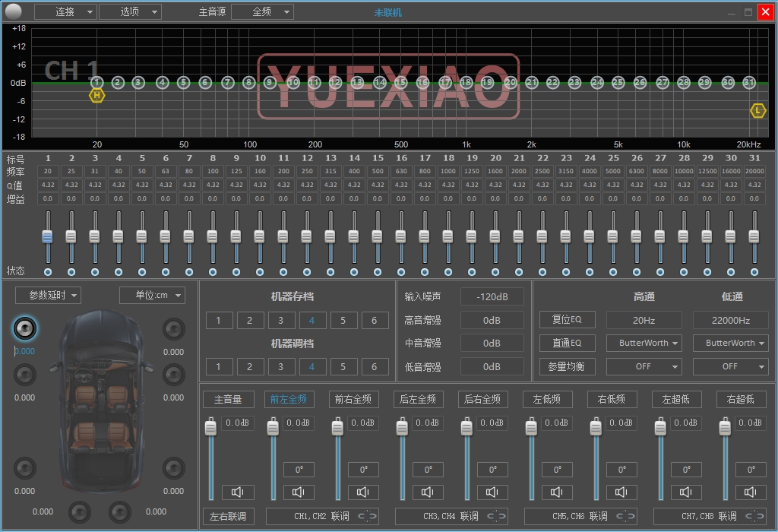Open the 选项 dropdown
The width and height of the screenshot is (778, 532).
pos(130,11)
